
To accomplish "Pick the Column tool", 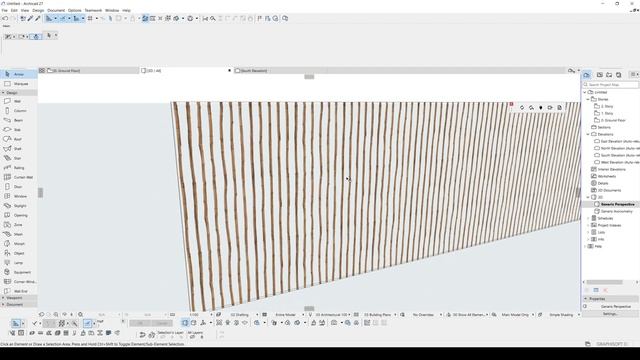I will pyautogui.click(x=19, y=111).
